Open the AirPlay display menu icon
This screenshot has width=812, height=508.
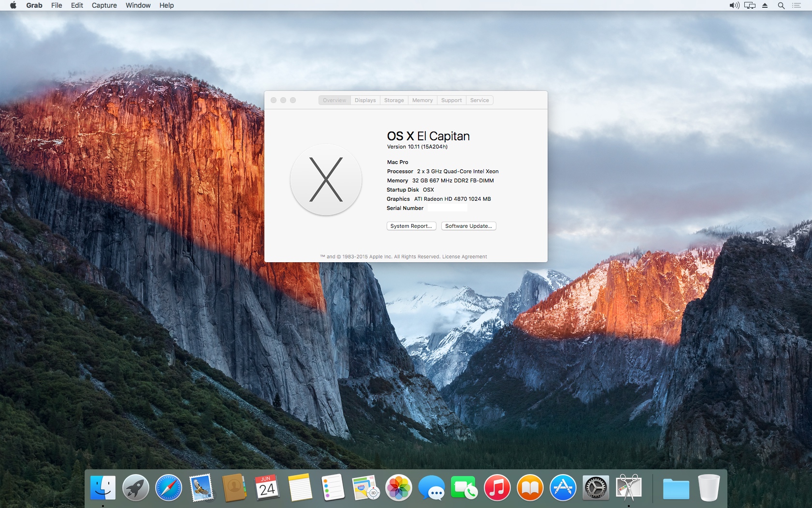[x=750, y=5]
